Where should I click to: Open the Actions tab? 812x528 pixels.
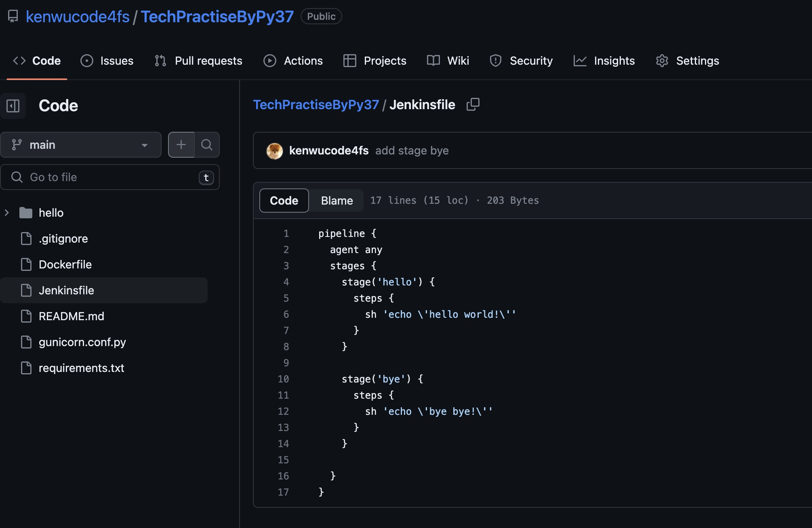(x=293, y=61)
